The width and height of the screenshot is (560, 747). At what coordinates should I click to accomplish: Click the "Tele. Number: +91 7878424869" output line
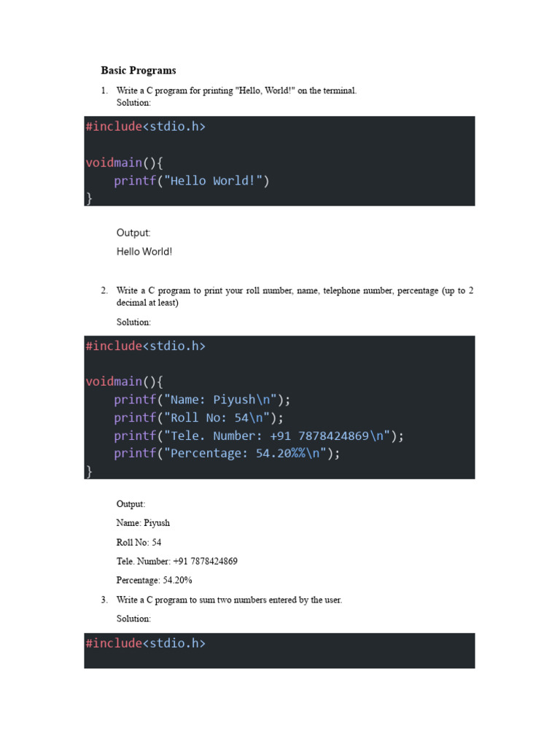pos(176,561)
